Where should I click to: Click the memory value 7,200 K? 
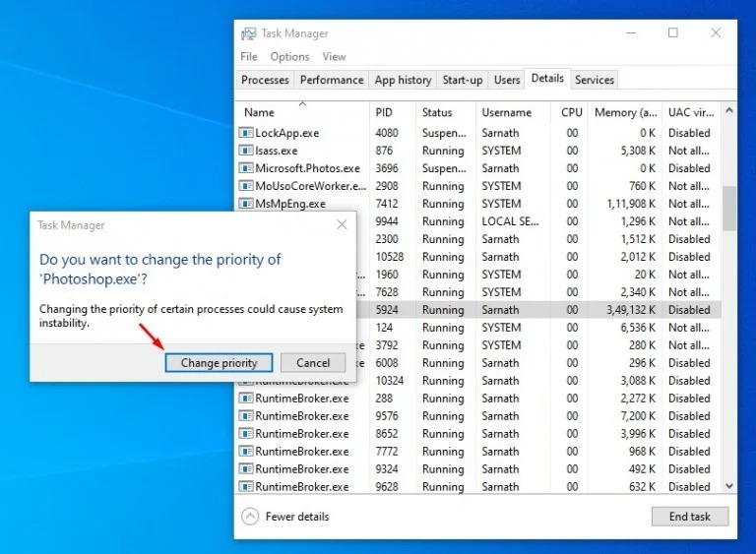point(638,416)
